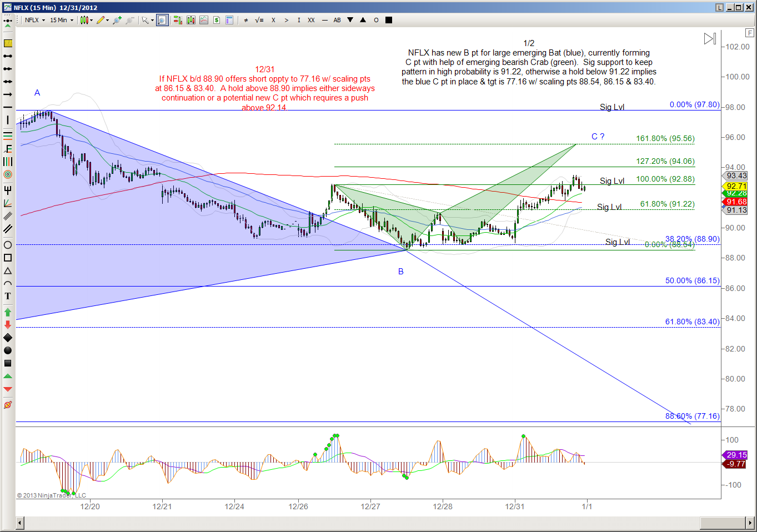This screenshot has width=757, height=532.
Task: Select the Rectangle drawing tool
Action: (x=8, y=258)
